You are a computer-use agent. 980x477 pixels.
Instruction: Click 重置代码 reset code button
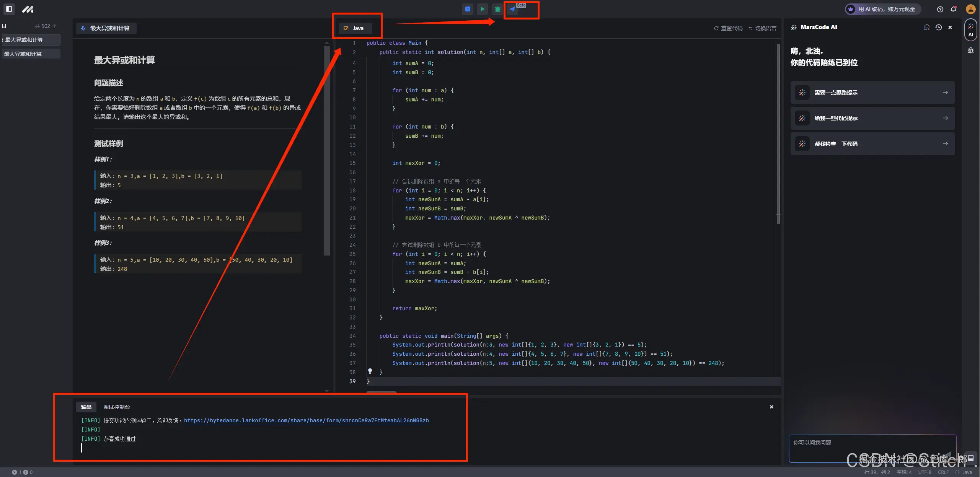coord(728,28)
